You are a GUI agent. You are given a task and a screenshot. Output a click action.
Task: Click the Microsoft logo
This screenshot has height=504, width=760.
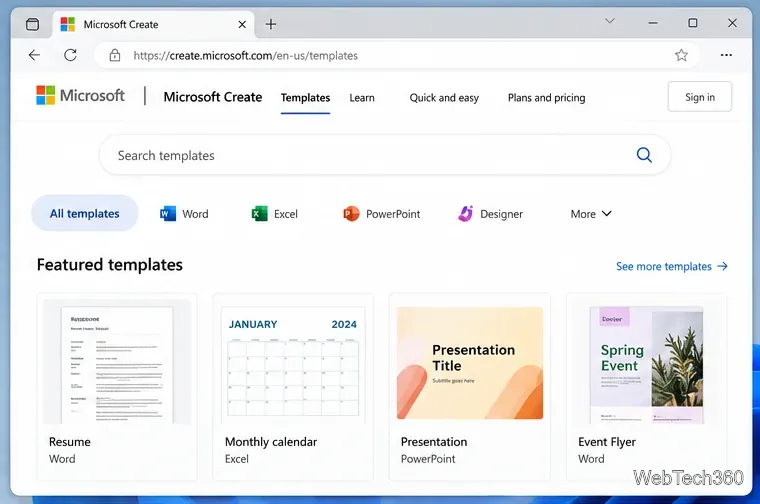point(80,95)
